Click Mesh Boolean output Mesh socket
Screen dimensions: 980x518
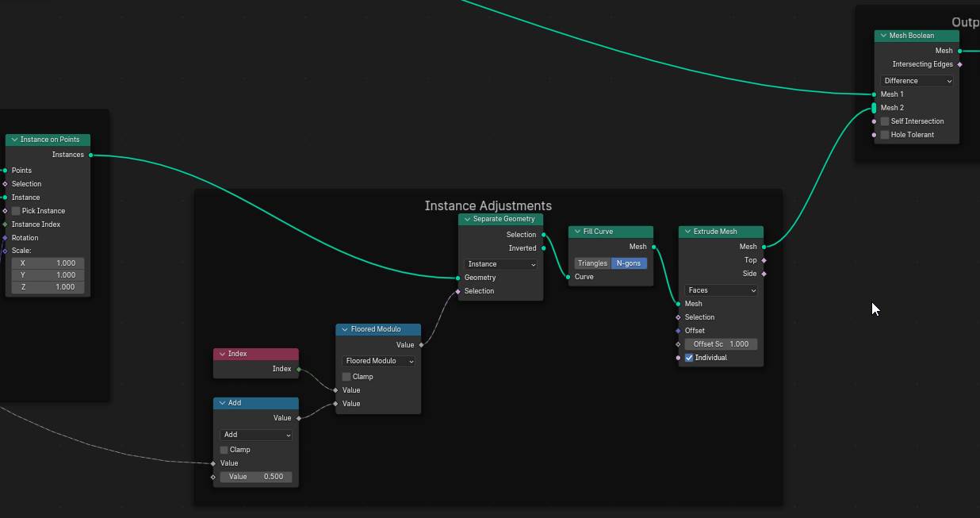click(959, 51)
